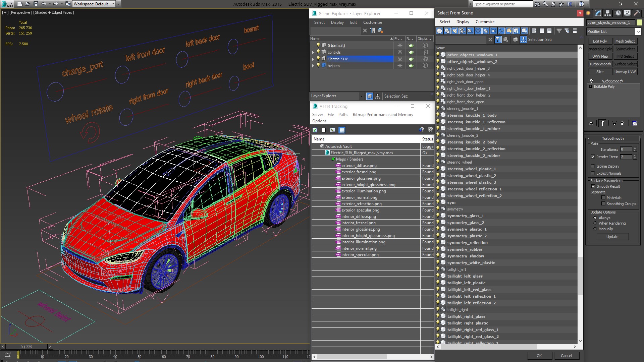Click Configure Modifier Sets icon
This screenshot has height=362, width=644.
coord(634,123)
